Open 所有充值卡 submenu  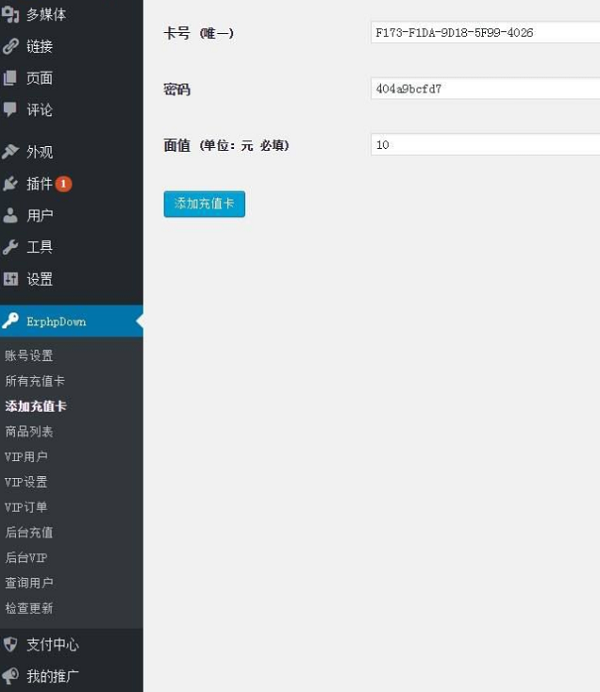click(x=35, y=381)
